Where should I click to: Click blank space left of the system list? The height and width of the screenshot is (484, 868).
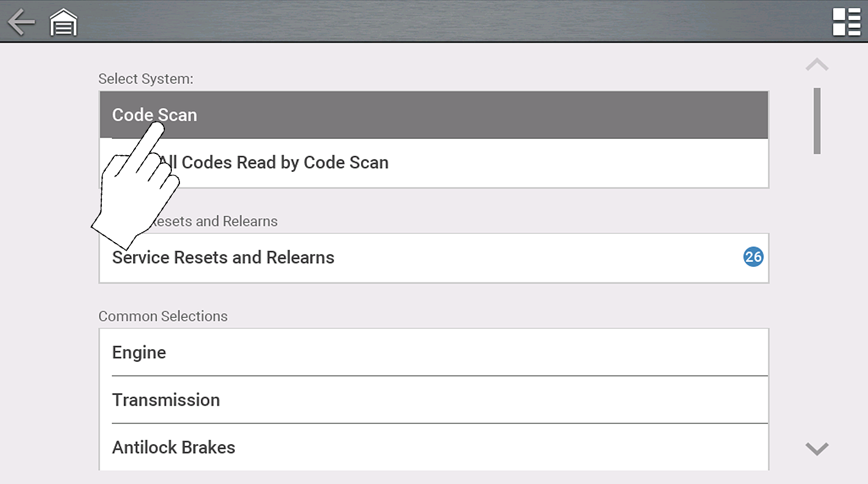[x=49, y=261]
